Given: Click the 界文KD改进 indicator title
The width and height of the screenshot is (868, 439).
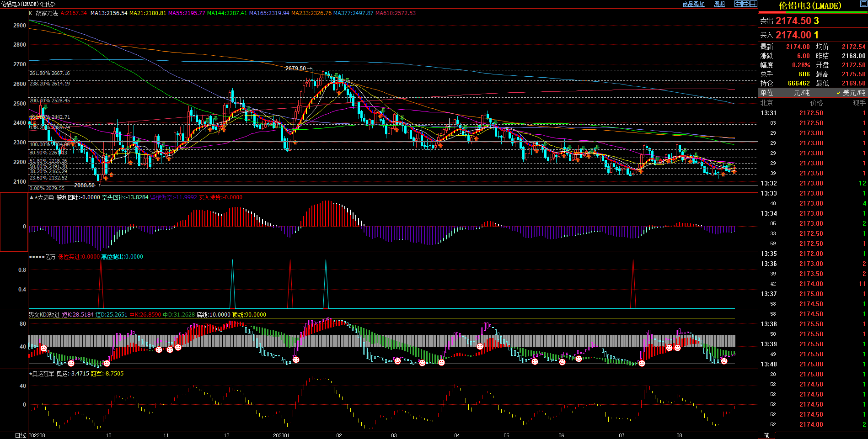Looking at the screenshot, I should click(x=44, y=315).
